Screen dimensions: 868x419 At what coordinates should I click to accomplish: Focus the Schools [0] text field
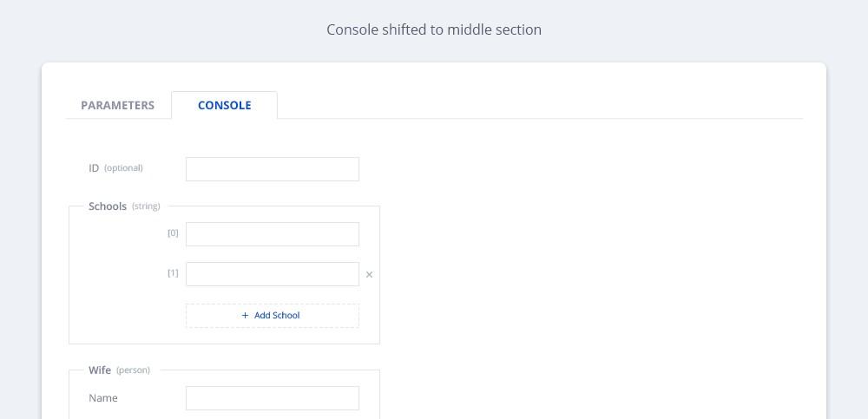[x=273, y=234]
